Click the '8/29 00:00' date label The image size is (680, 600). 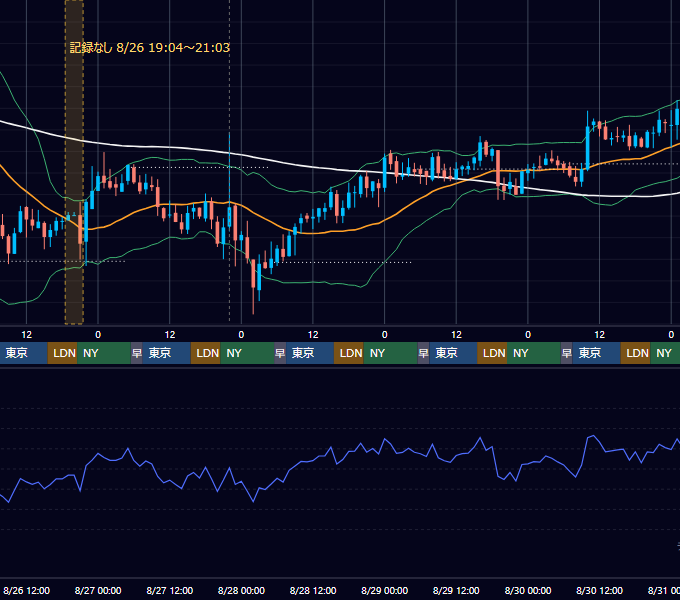click(x=384, y=590)
